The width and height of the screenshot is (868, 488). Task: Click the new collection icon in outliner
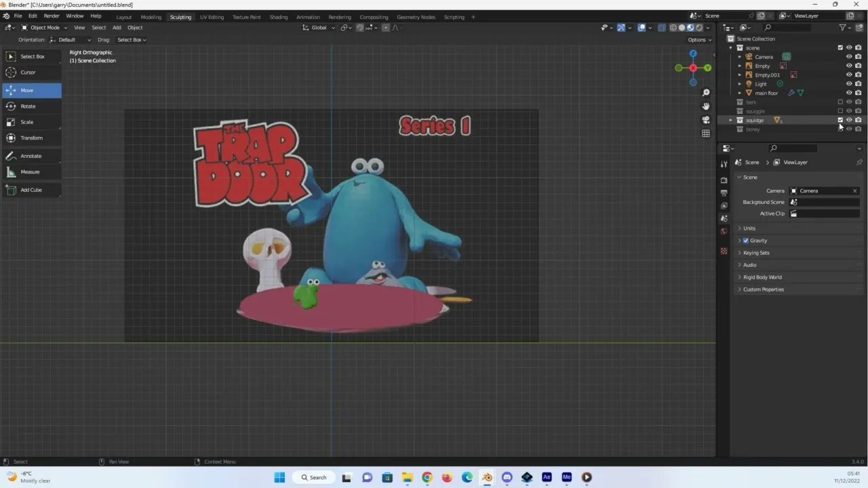(859, 28)
